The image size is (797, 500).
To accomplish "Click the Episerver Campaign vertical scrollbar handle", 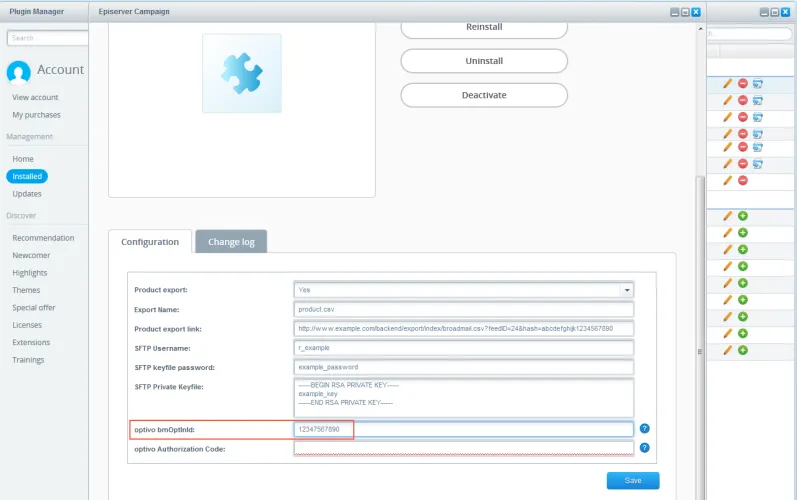I will (x=700, y=337).
